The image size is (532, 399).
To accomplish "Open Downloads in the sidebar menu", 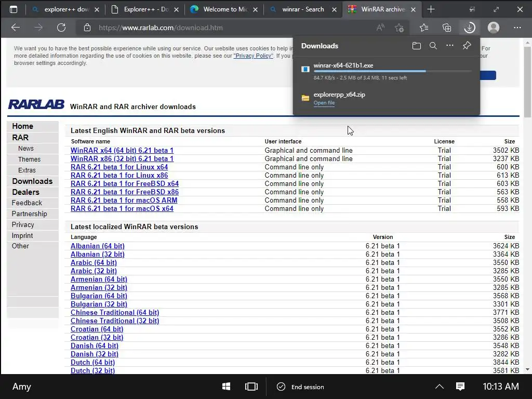I will tap(32, 181).
